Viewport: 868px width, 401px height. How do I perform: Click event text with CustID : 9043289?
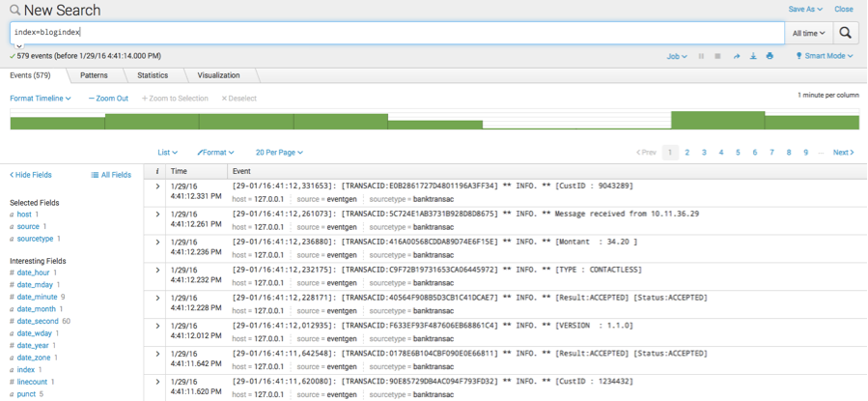tap(594, 186)
